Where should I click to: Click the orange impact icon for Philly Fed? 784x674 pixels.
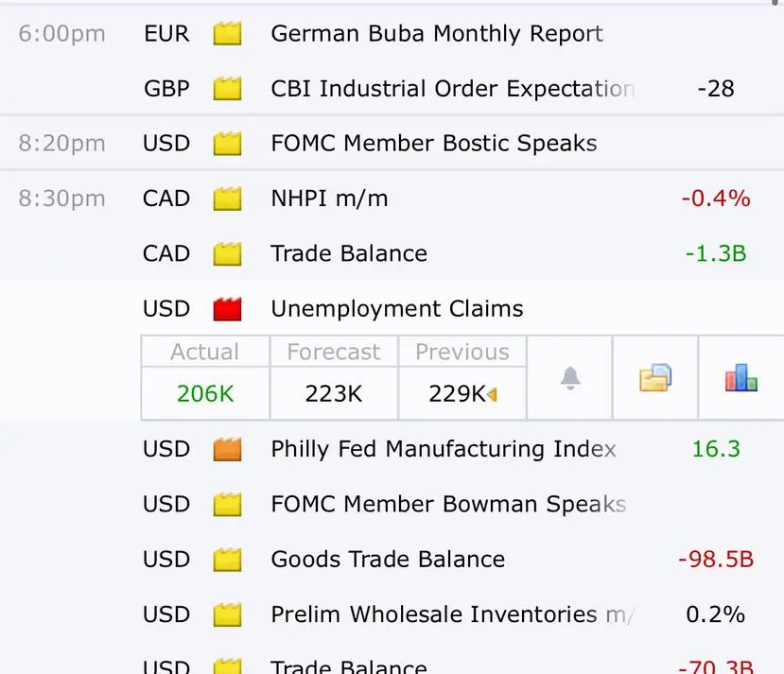point(227,449)
